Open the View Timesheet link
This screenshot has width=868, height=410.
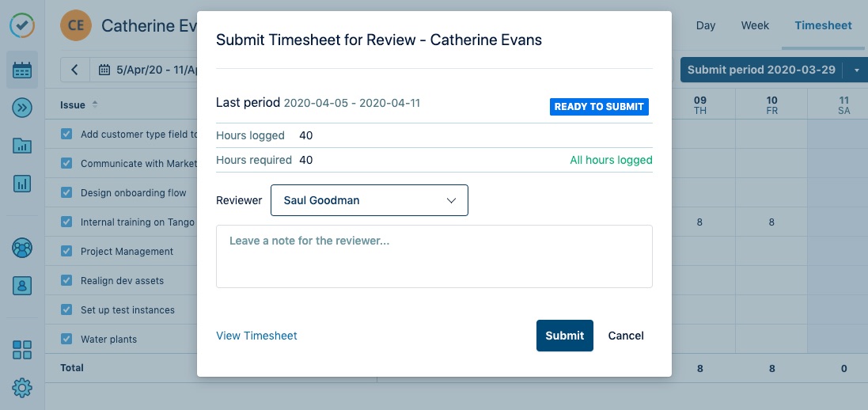click(256, 336)
